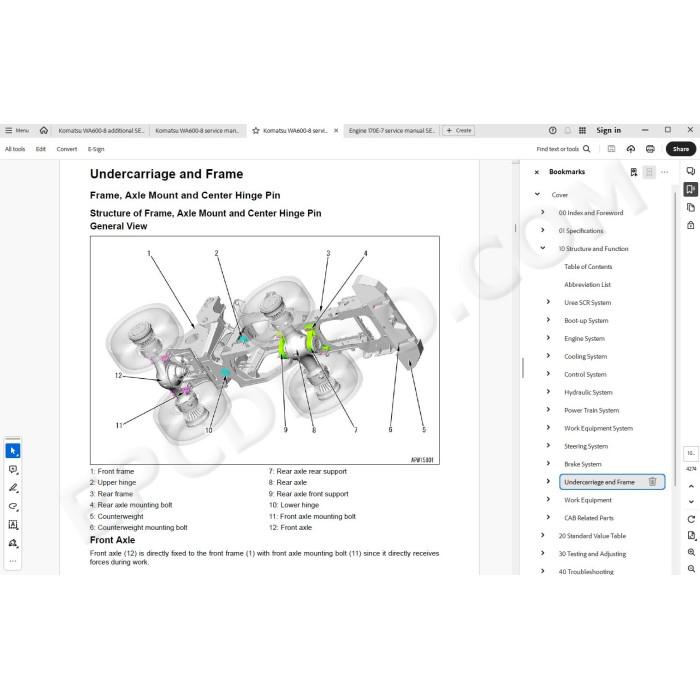Click the zoom in magnifier icon

[691, 552]
